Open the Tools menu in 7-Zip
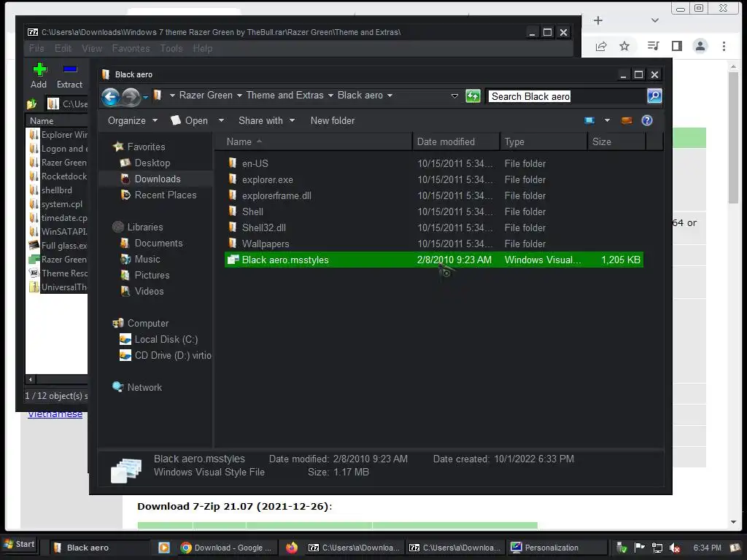This screenshot has height=560, width=747. 171,48
